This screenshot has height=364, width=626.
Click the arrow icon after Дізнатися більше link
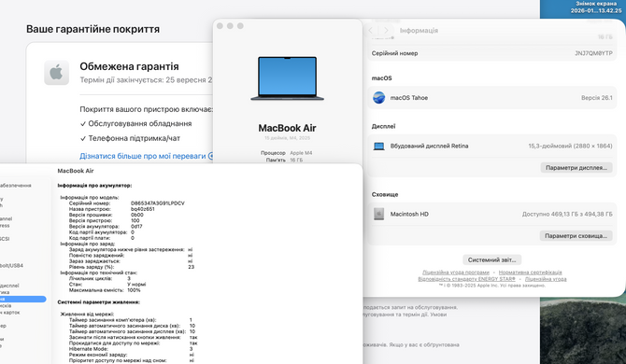click(x=210, y=156)
